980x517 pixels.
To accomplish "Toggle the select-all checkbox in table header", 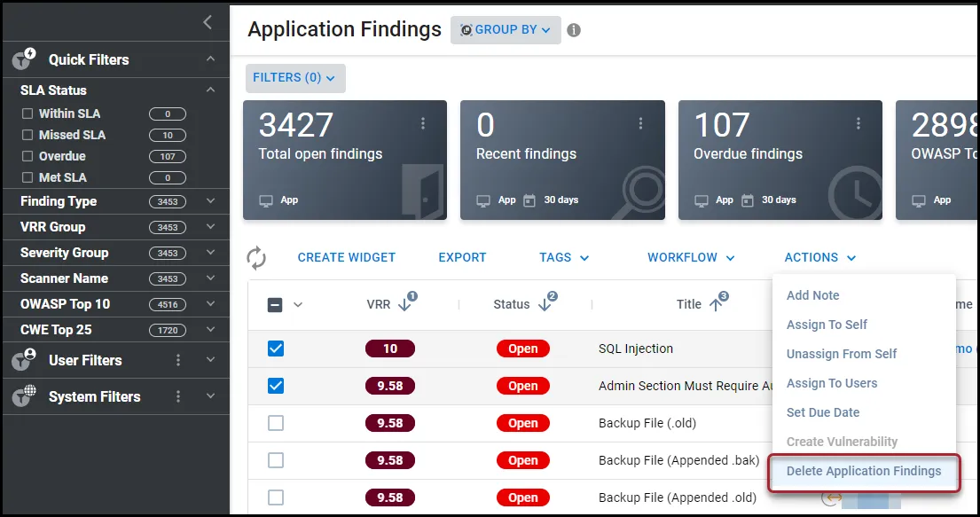I will click(x=275, y=305).
